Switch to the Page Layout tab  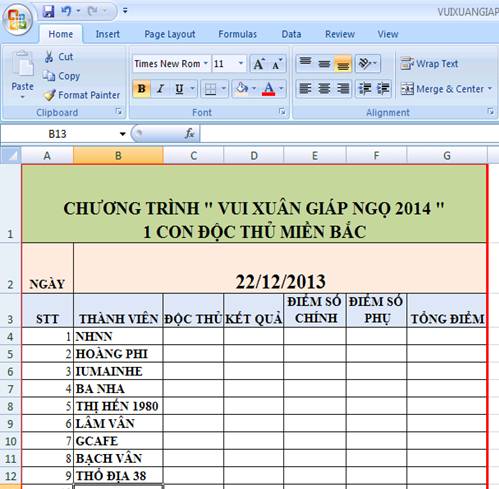(x=170, y=34)
